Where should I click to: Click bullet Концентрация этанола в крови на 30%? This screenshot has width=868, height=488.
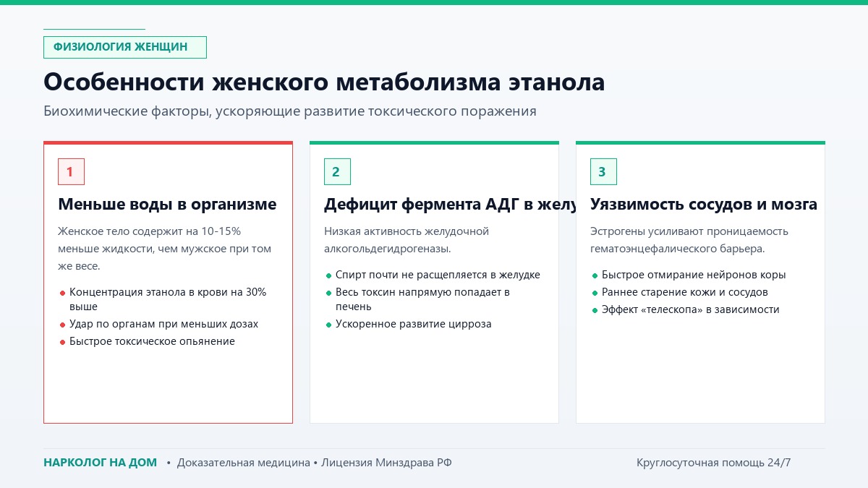pyautogui.click(x=168, y=299)
